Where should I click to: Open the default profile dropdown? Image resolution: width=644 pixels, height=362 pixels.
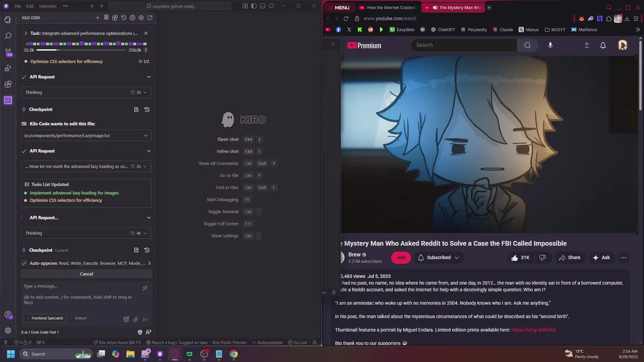(78, 318)
